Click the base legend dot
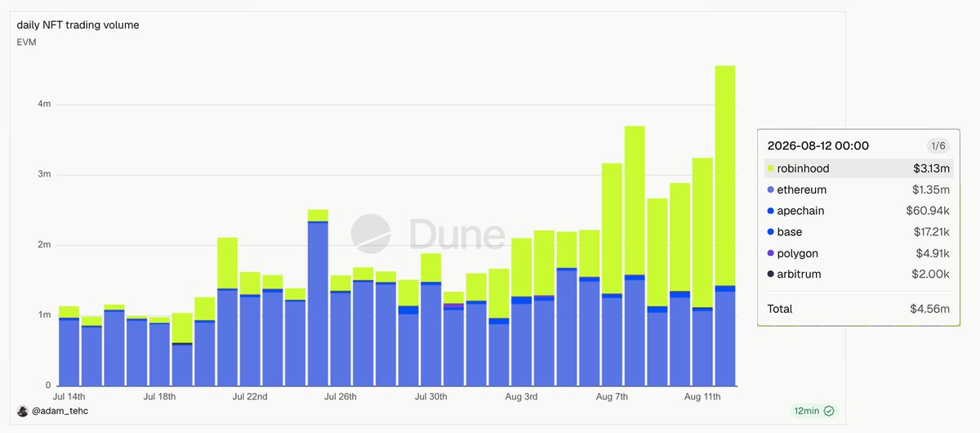This screenshot has height=433, width=980. (x=771, y=233)
